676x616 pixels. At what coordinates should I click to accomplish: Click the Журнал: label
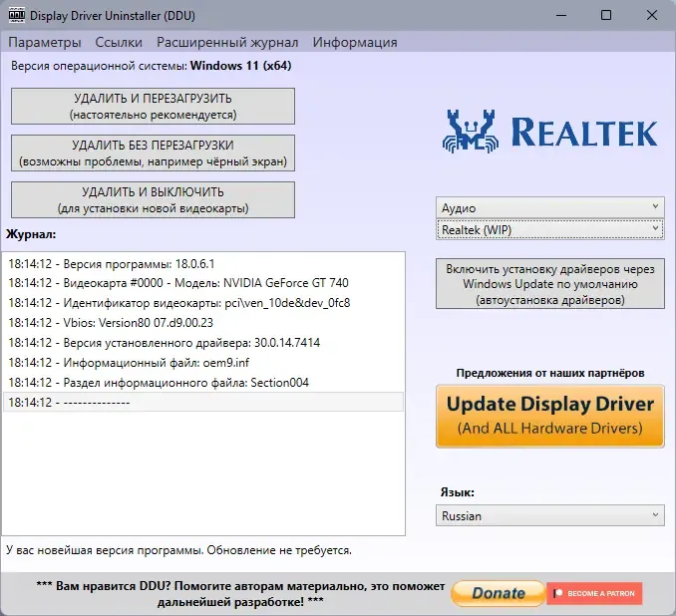31,234
